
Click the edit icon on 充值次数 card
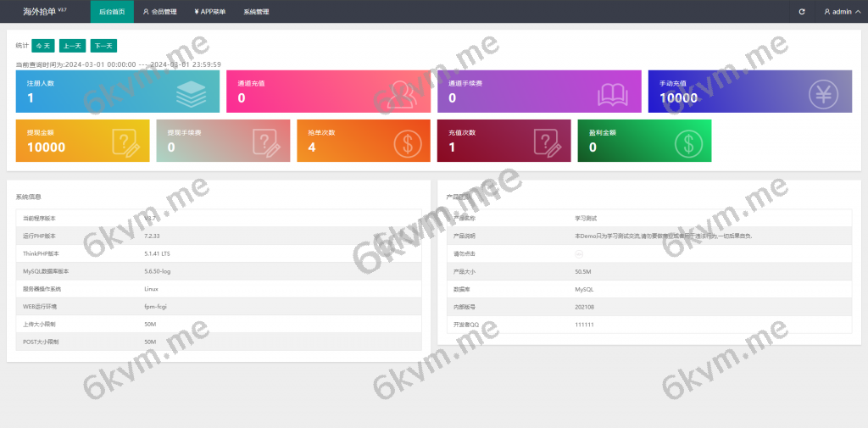[x=548, y=141]
